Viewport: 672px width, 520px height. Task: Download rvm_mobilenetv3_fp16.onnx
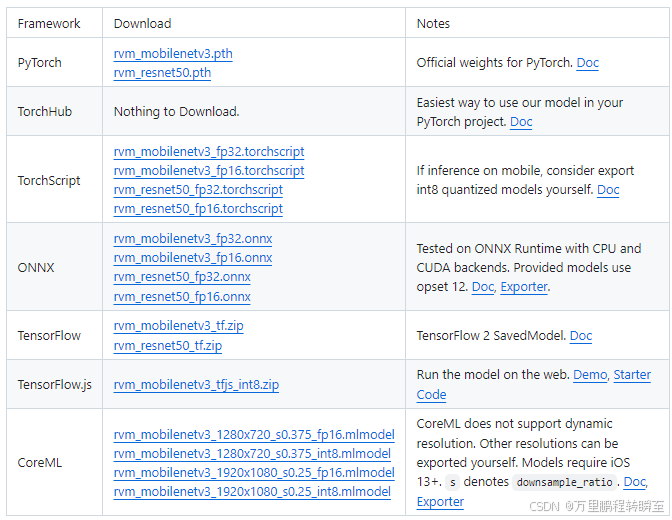click(x=193, y=258)
